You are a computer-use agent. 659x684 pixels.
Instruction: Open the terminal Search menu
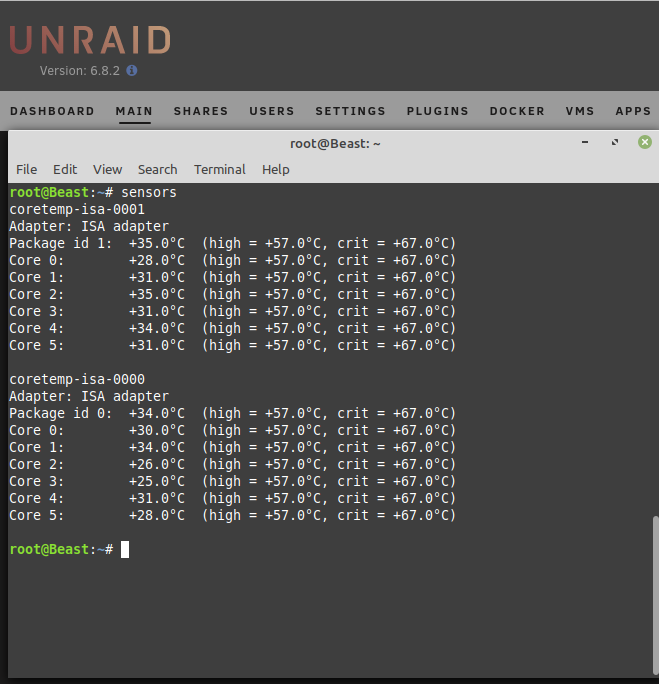pos(157,170)
